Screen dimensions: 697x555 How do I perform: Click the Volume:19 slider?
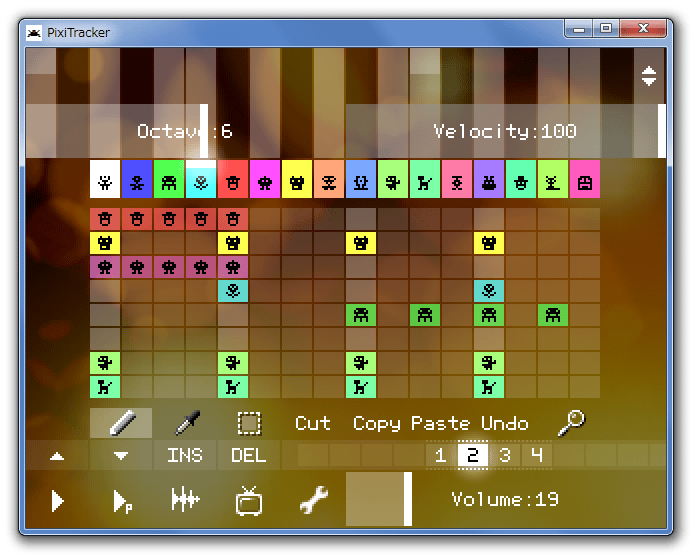[x=505, y=499]
